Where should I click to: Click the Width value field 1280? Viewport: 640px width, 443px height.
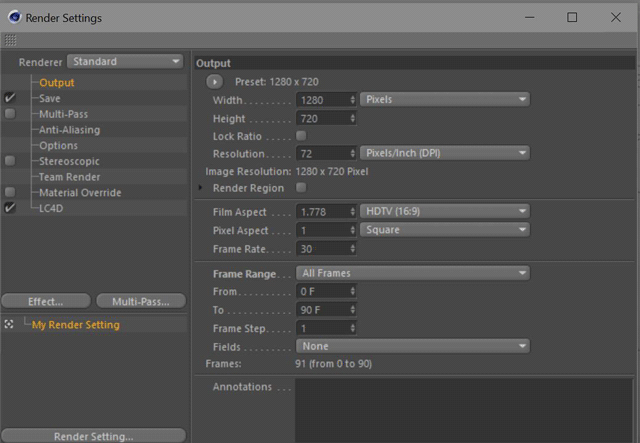tap(322, 100)
